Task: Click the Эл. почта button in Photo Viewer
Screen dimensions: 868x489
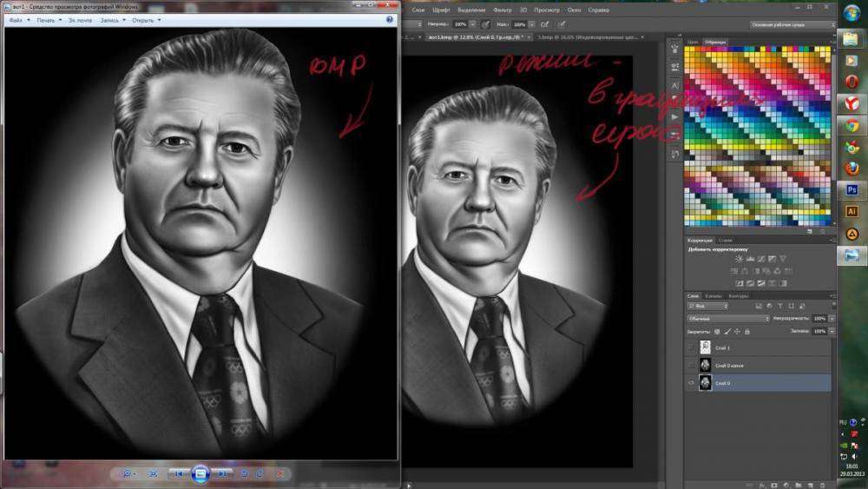Action: click(81, 19)
